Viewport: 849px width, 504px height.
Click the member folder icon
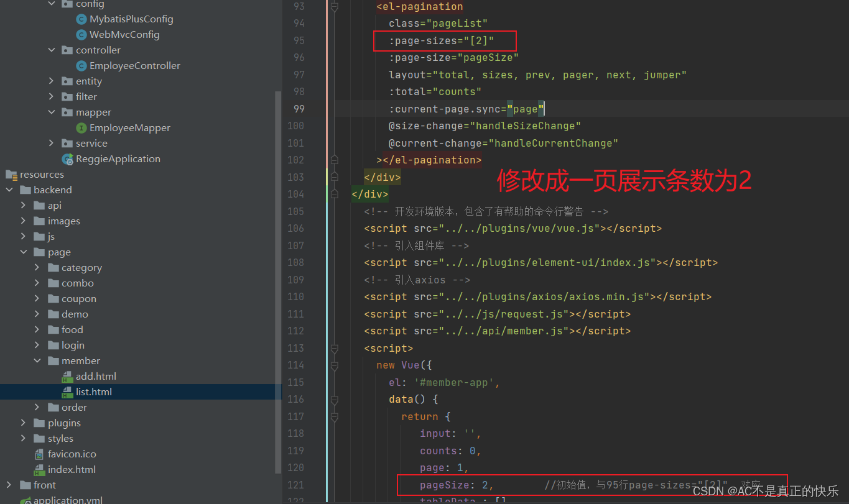tap(53, 361)
